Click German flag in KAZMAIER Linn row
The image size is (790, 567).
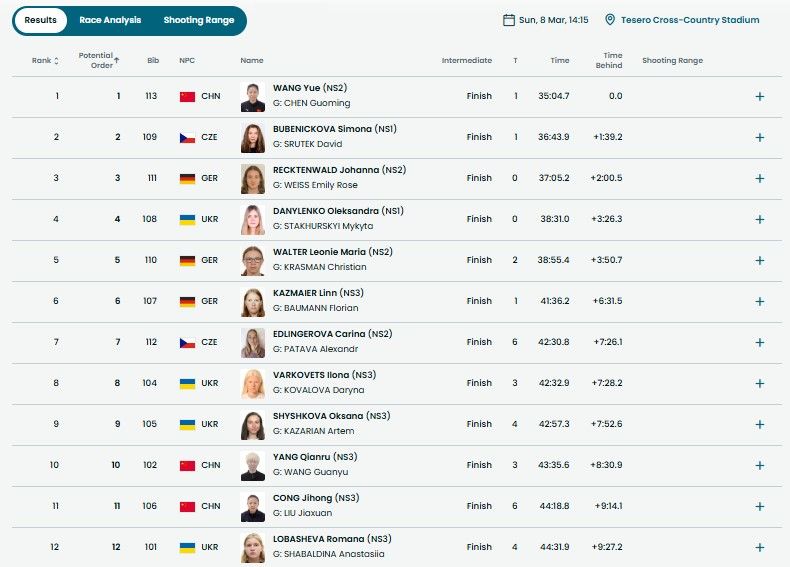pyautogui.click(x=187, y=301)
